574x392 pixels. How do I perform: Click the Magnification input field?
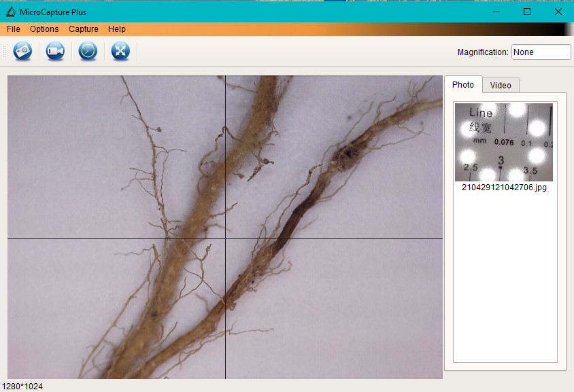point(541,52)
